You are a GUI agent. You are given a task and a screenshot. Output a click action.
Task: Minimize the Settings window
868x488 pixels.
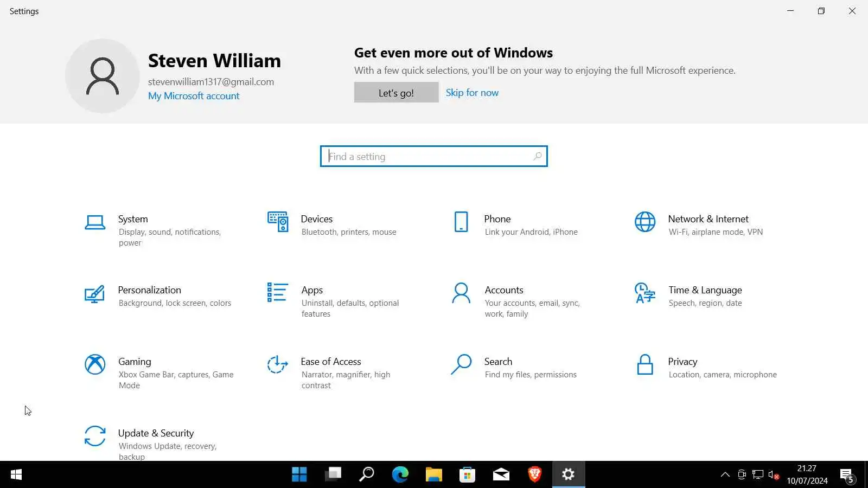tap(790, 11)
